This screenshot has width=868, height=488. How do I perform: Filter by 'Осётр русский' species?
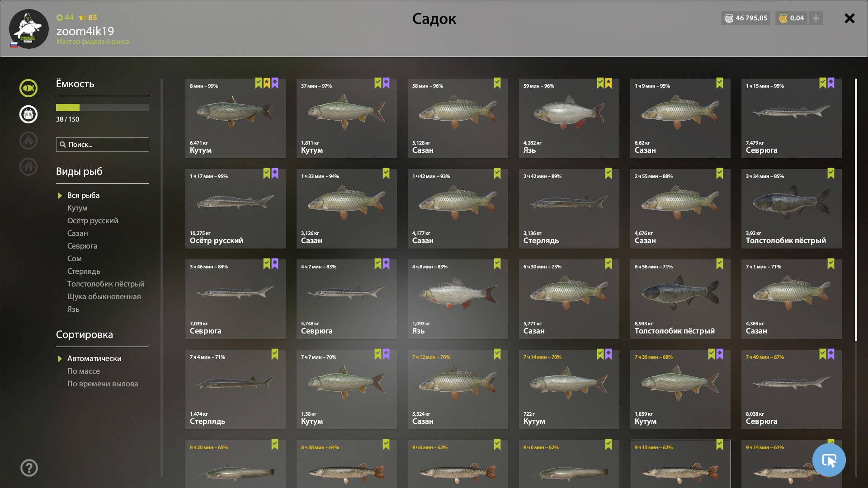pyautogui.click(x=93, y=221)
